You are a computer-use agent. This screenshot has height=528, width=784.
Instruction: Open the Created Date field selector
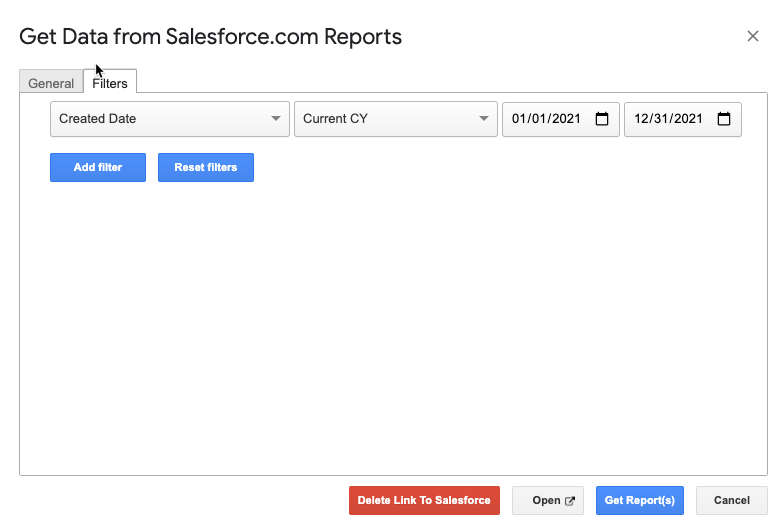(x=170, y=119)
